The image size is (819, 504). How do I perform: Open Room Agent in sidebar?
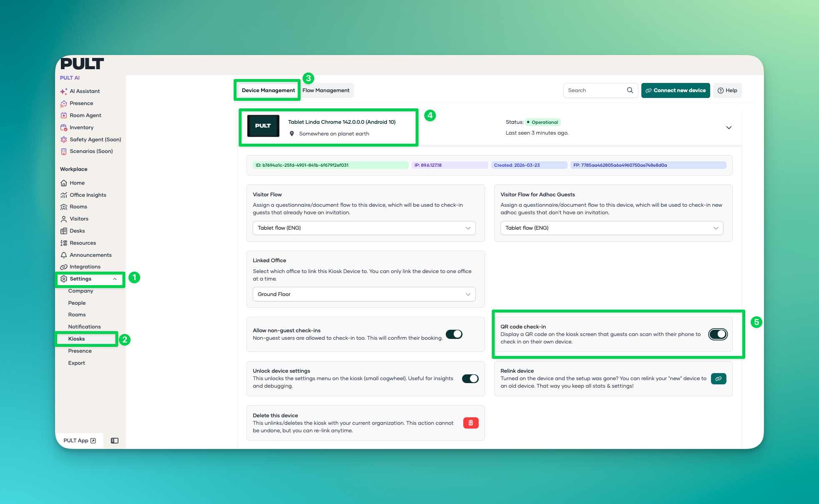[x=85, y=115]
